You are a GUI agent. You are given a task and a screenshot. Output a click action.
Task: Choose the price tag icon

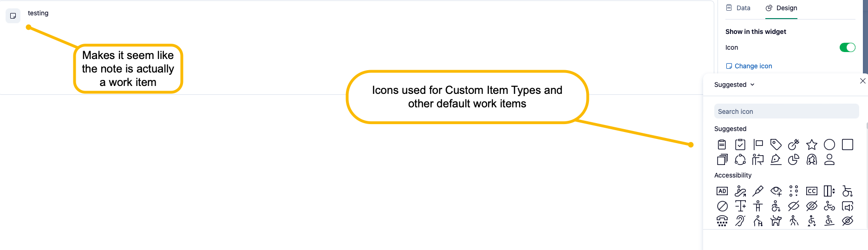tap(776, 145)
